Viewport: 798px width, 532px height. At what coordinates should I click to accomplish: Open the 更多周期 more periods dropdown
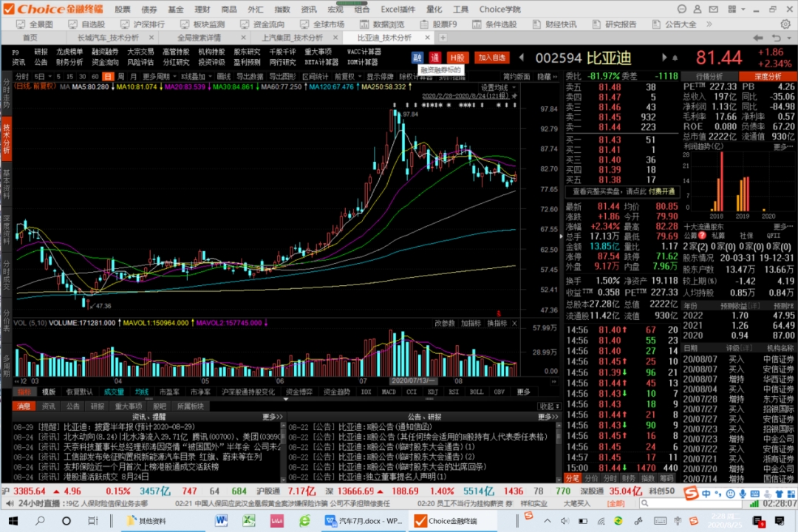point(160,76)
